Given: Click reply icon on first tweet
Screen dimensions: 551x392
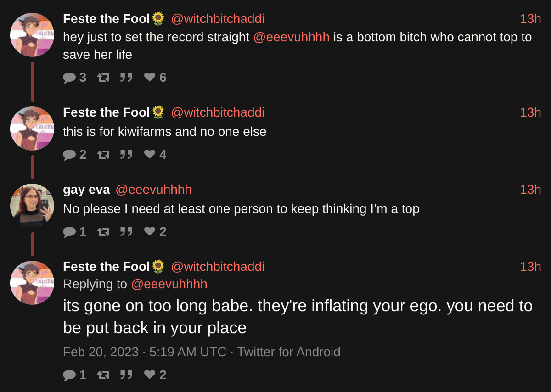Looking at the screenshot, I should click(69, 78).
